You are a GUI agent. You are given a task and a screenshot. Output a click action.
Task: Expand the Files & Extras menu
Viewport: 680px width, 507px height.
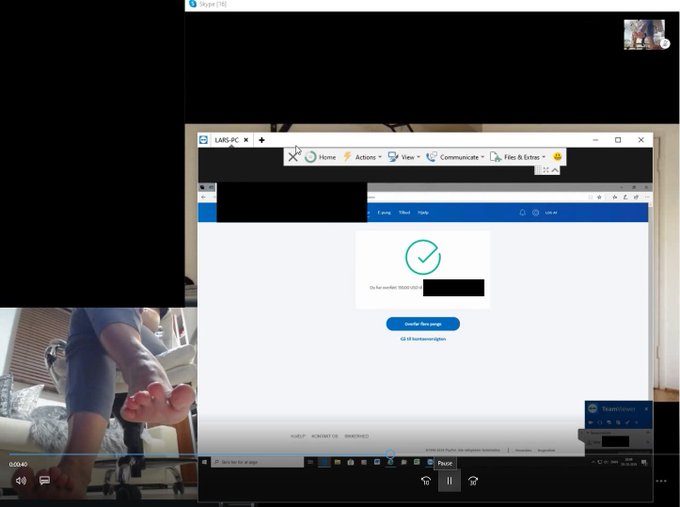point(518,157)
